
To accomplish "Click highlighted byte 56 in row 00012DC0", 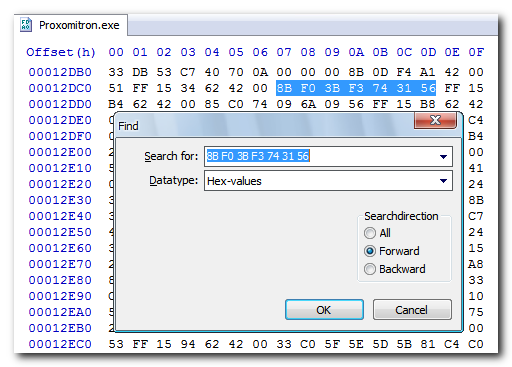I will click(x=428, y=88).
